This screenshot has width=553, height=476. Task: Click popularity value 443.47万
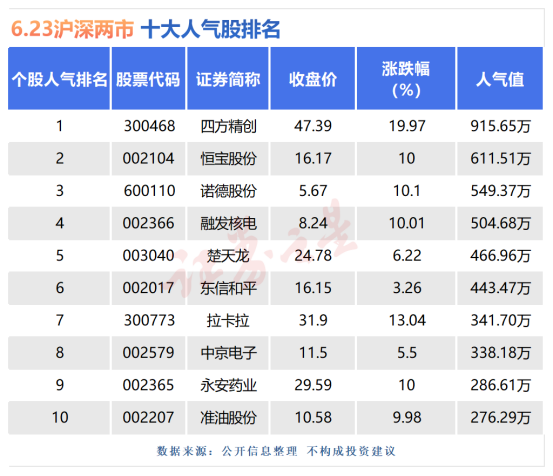pyautogui.click(x=500, y=288)
